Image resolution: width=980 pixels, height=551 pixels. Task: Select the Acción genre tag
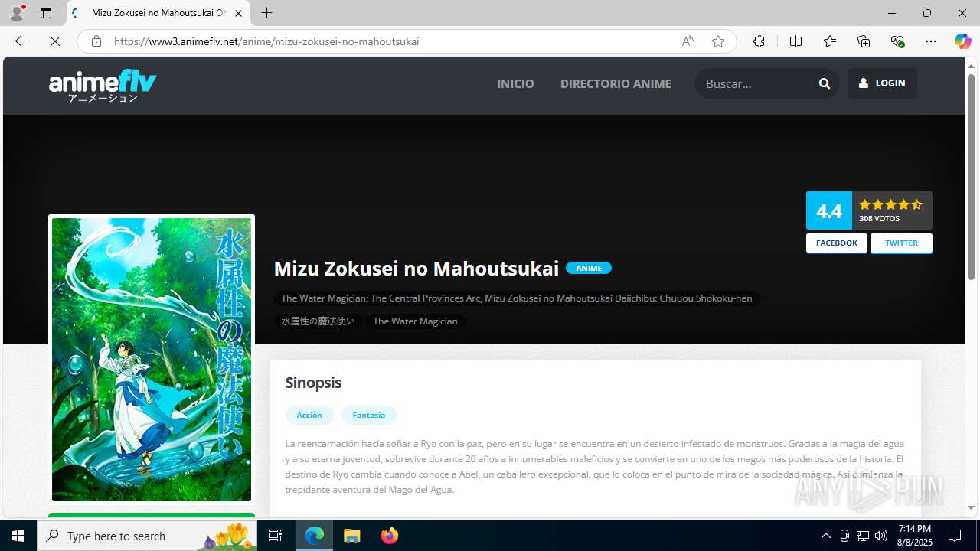coord(309,415)
